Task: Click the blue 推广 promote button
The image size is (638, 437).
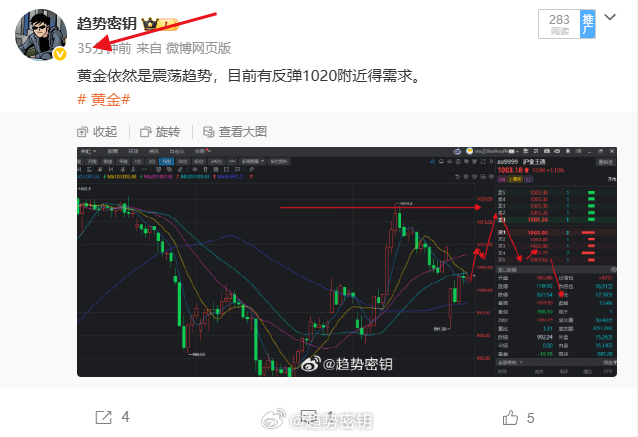Action: click(588, 24)
